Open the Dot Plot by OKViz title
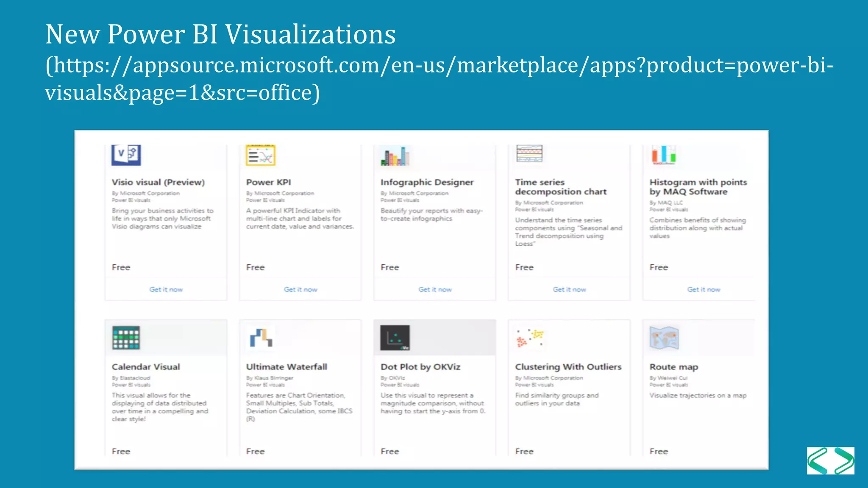 point(420,367)
